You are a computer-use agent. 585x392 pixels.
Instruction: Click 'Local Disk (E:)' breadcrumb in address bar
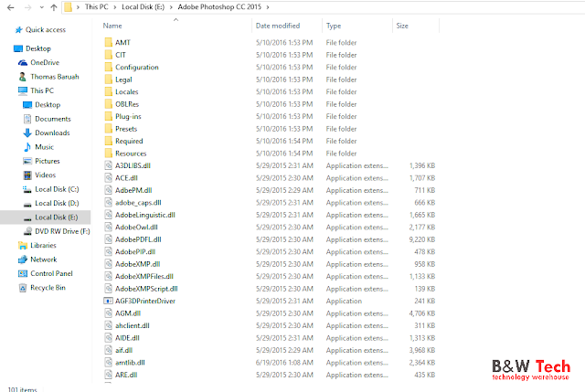(143, 7)
